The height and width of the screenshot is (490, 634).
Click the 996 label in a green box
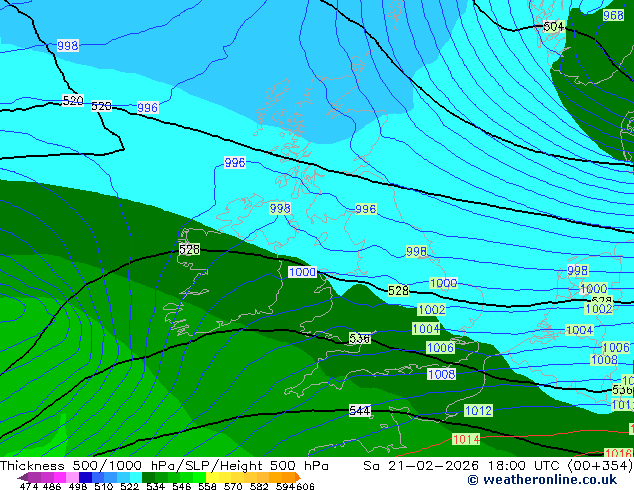(366, 209)
